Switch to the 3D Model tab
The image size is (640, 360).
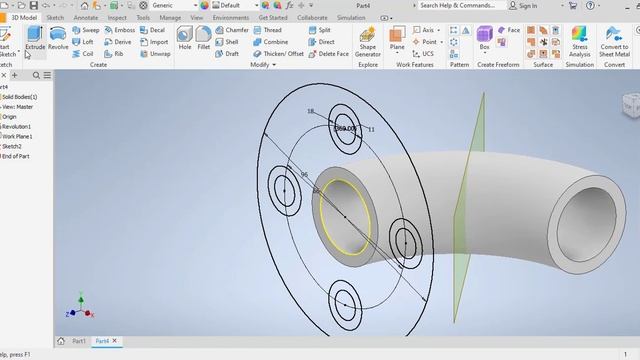(24, 18)
